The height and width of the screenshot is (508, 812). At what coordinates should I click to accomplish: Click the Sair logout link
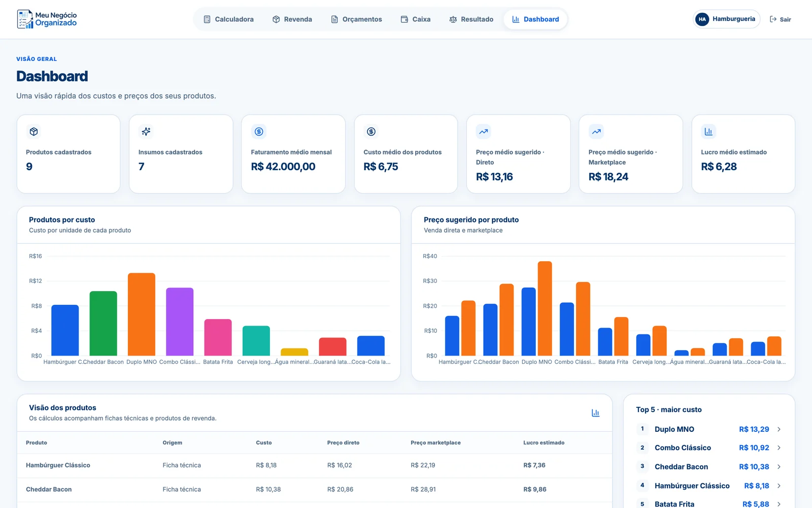[781, 19]
